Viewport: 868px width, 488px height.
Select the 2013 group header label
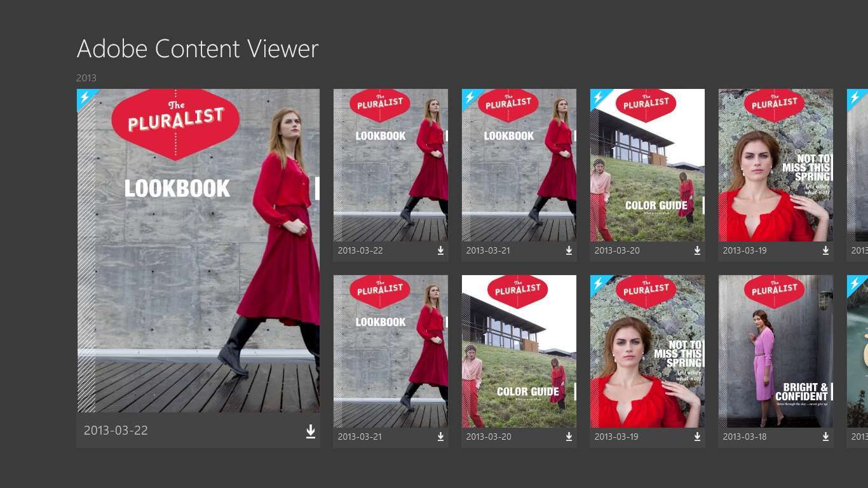pyautogui.click(x=86, y=78)
